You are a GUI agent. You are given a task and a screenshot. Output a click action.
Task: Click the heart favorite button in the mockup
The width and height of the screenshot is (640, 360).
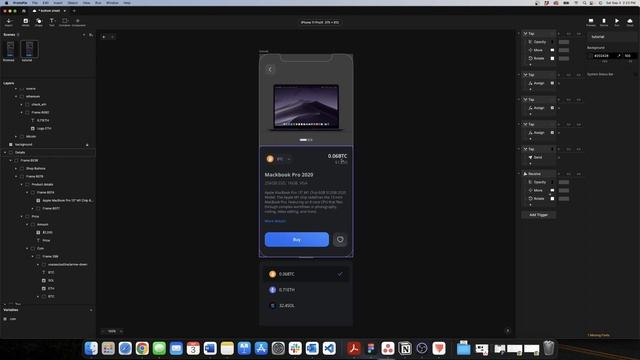(x=340, y=240)
